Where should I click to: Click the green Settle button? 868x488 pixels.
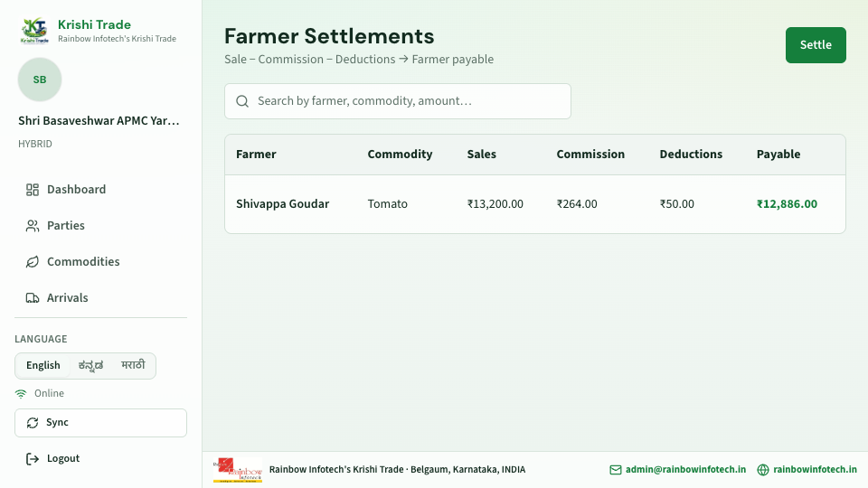(816, 45)
